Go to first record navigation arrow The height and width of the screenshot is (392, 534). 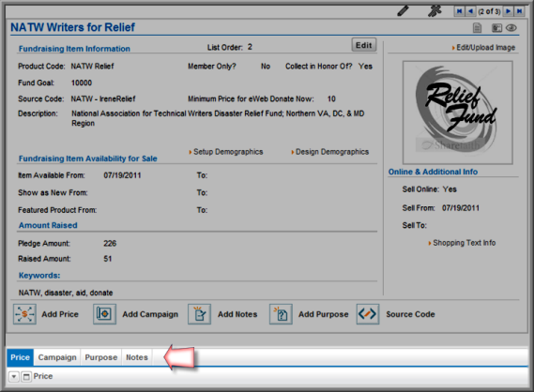[459, 11]
